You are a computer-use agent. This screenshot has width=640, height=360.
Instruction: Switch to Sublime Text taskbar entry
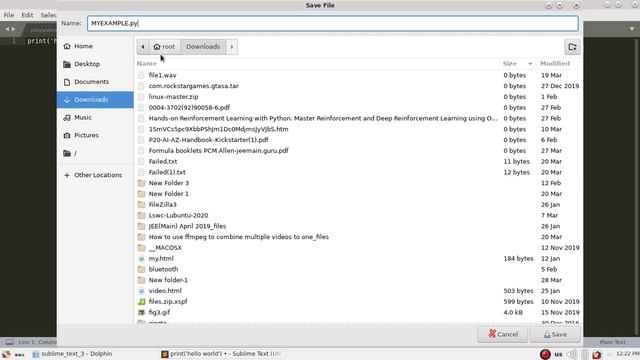(x=222, y=354)
